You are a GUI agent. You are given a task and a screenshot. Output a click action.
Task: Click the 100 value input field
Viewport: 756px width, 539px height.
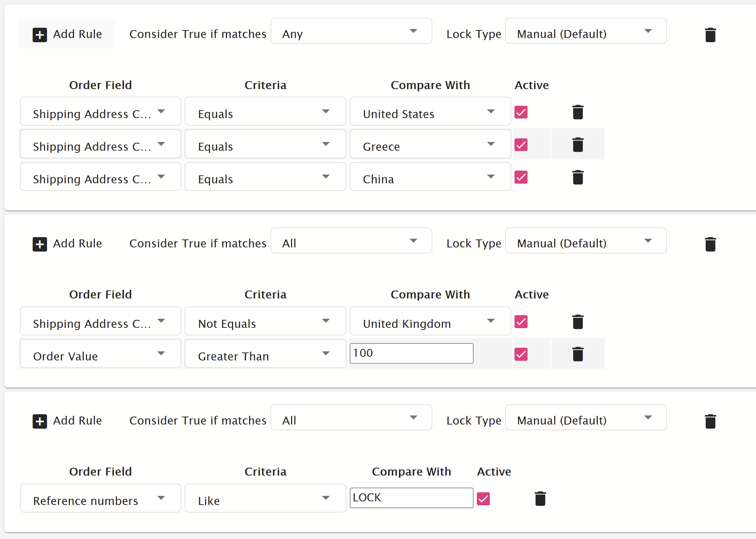click(x=412, y=353)
